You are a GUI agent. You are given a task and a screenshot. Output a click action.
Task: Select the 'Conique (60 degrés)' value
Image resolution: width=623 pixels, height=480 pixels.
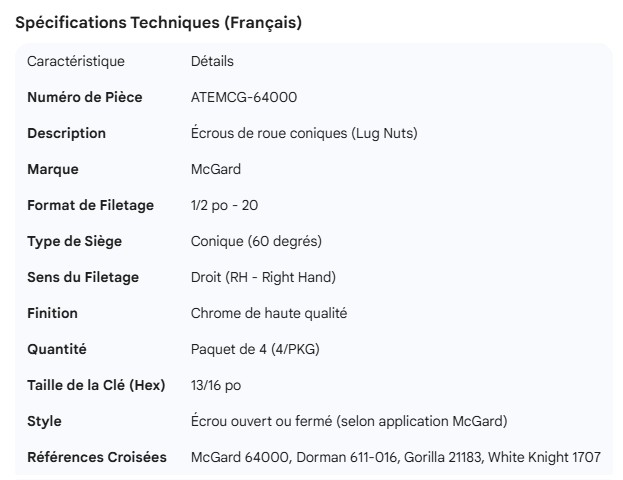pyautogui.click(x=256, y=241)
